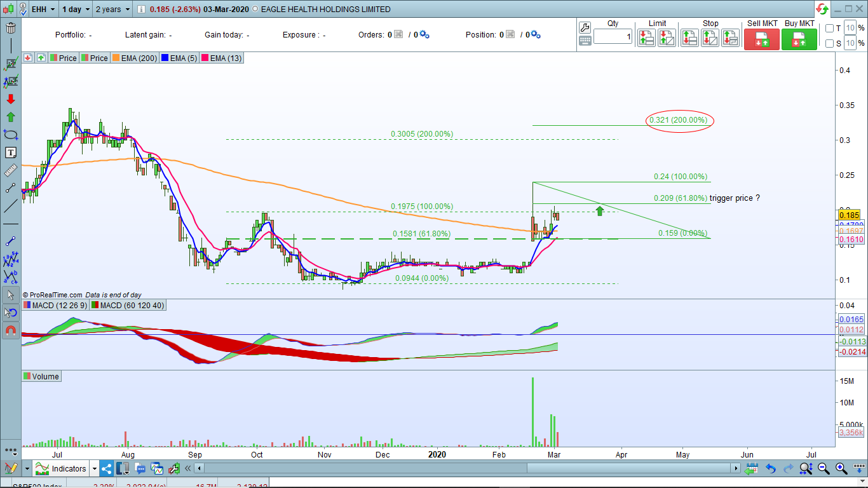Click the EMA (5) legend label
868x488 pixels.
coord(180,58)
